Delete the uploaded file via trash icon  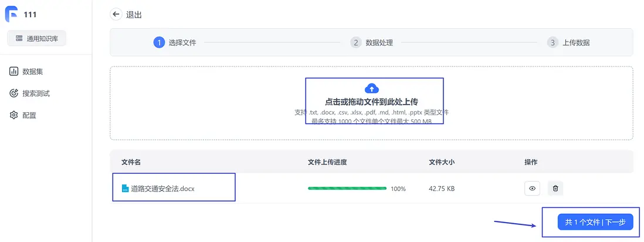[x=555, y=189]
